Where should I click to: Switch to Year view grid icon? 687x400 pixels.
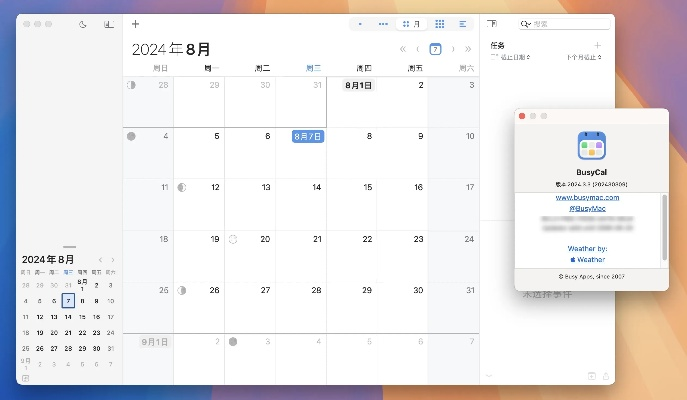coord(439,24)
